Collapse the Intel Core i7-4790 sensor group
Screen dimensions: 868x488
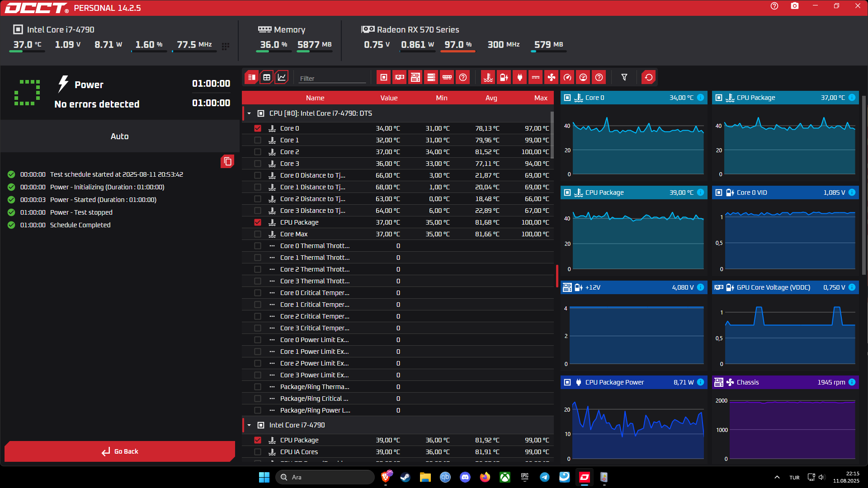coord(249,425)
